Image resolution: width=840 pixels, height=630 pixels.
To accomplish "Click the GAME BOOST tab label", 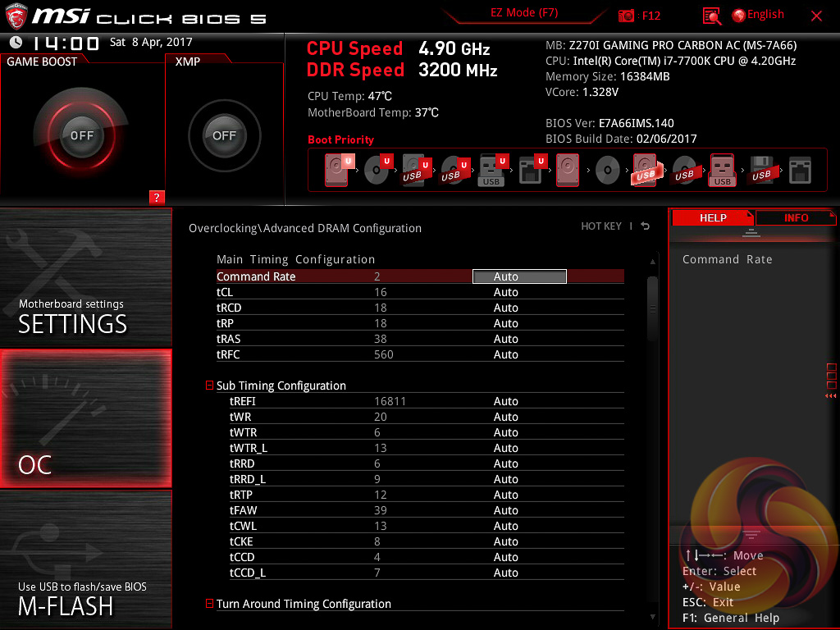I will (42, 62).
